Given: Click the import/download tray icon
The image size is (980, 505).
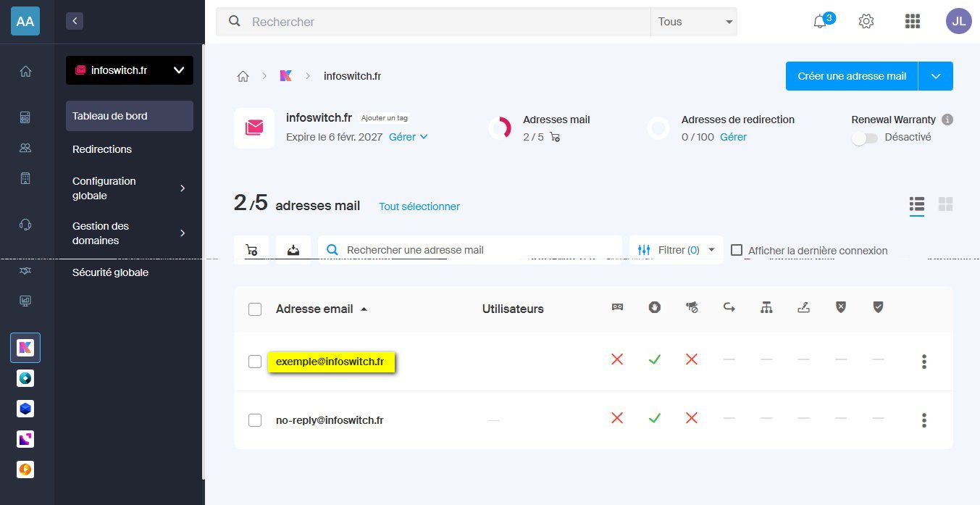Looking at the screenshot, I should [x=293, y=249].
